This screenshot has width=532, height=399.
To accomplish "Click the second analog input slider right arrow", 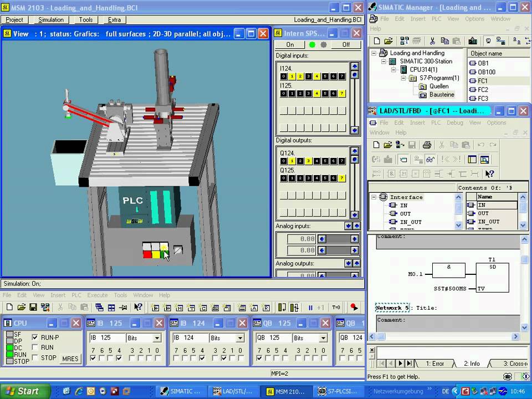I will click(355, 250).
